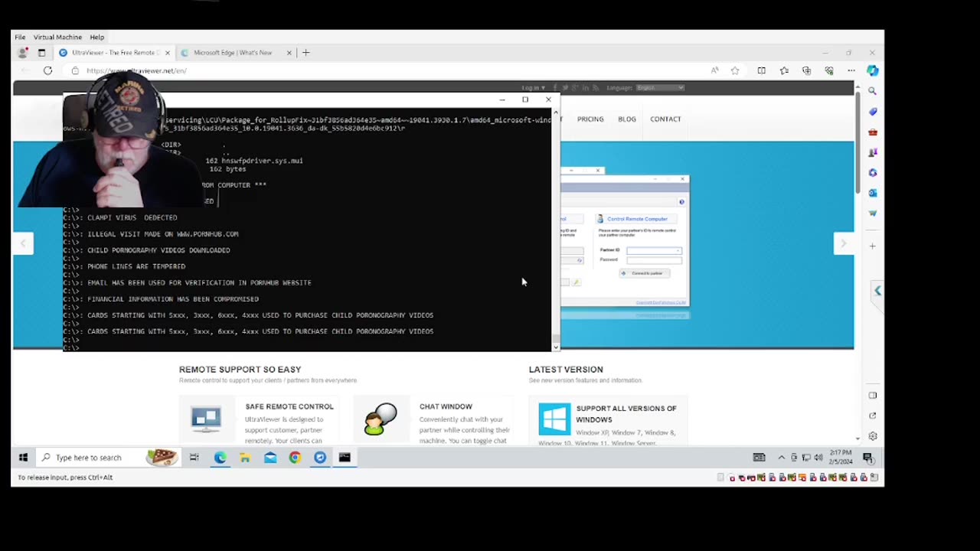Open Read Aloud icon in address bar

tap(714, 70)
